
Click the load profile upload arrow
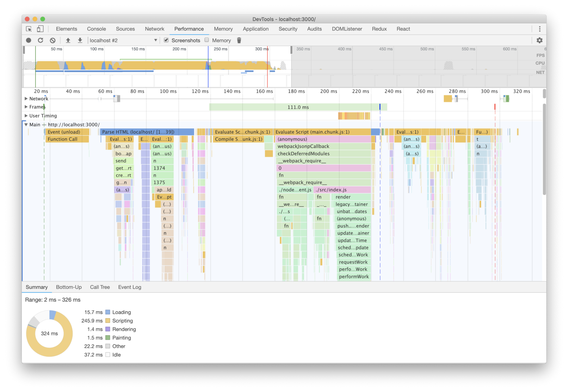click(68, 40)
